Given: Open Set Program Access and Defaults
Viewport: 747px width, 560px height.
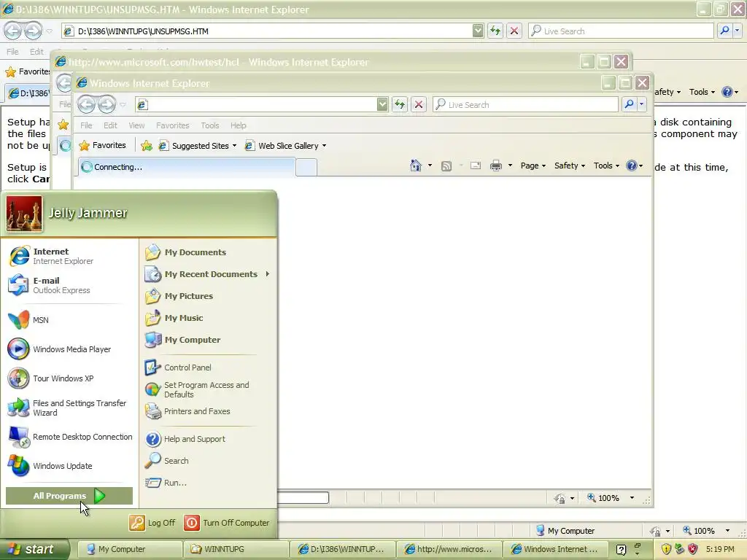Looking at the screenshot, I should pyautogui.click(x=208, y=389).
